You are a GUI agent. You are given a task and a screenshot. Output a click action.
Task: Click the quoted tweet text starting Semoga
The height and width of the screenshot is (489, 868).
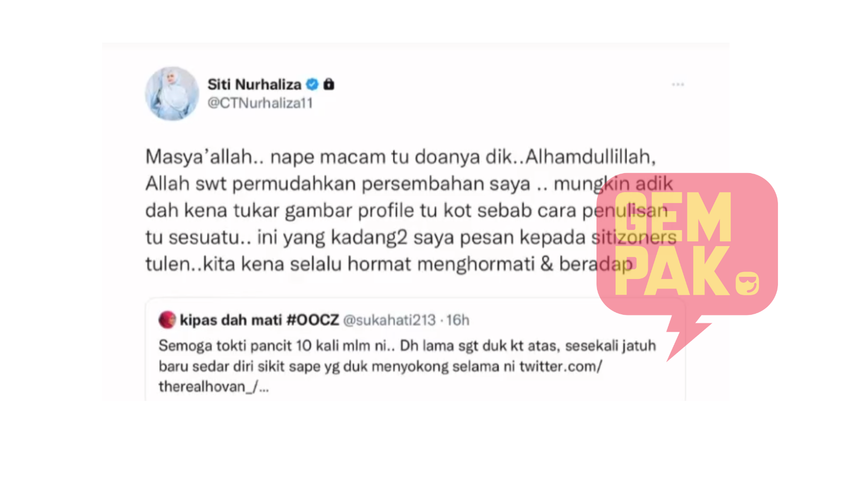coord(407,366)
